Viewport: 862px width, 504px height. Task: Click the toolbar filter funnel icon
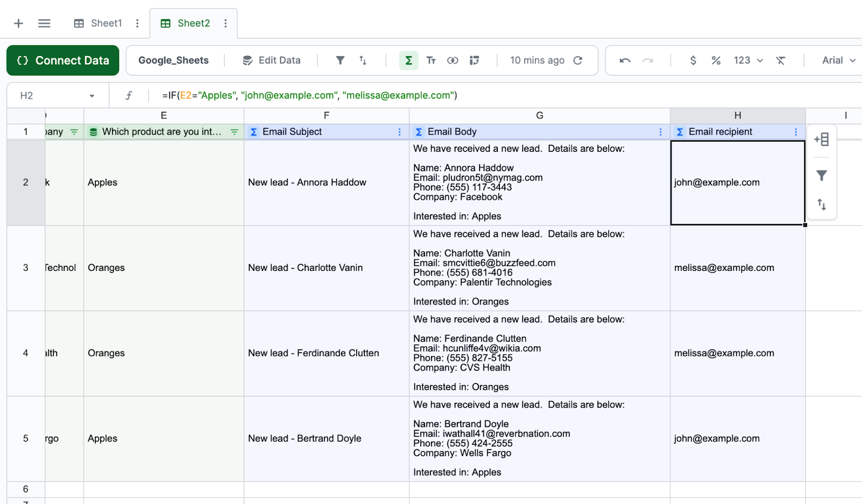340,60
